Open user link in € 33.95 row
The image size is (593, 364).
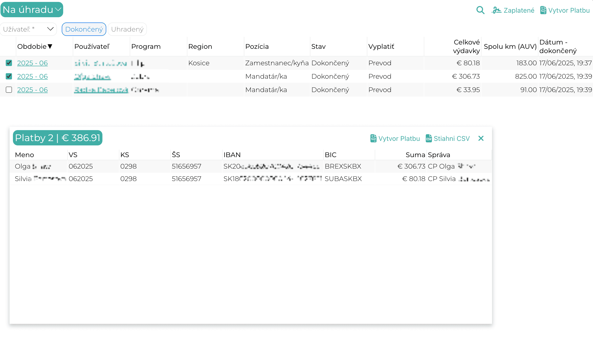tap(101, 90)
